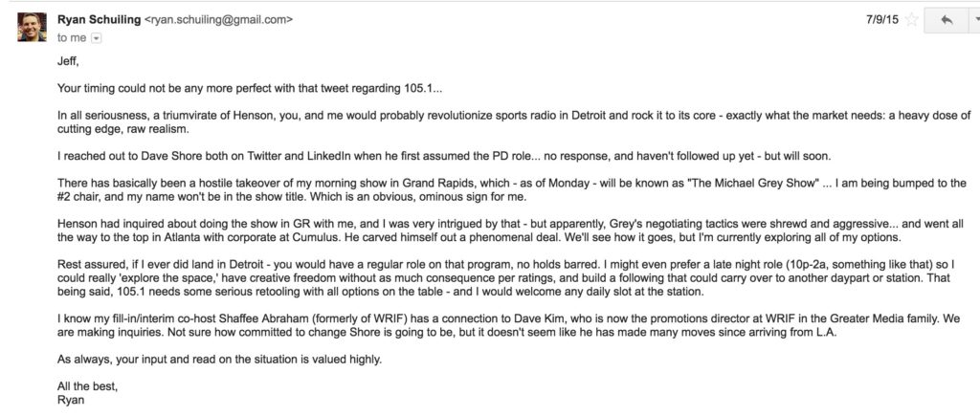Click the "Ryan" signature at the bottom
The width and height of the screenshot is (980, 416).
(x=70, y=401)
